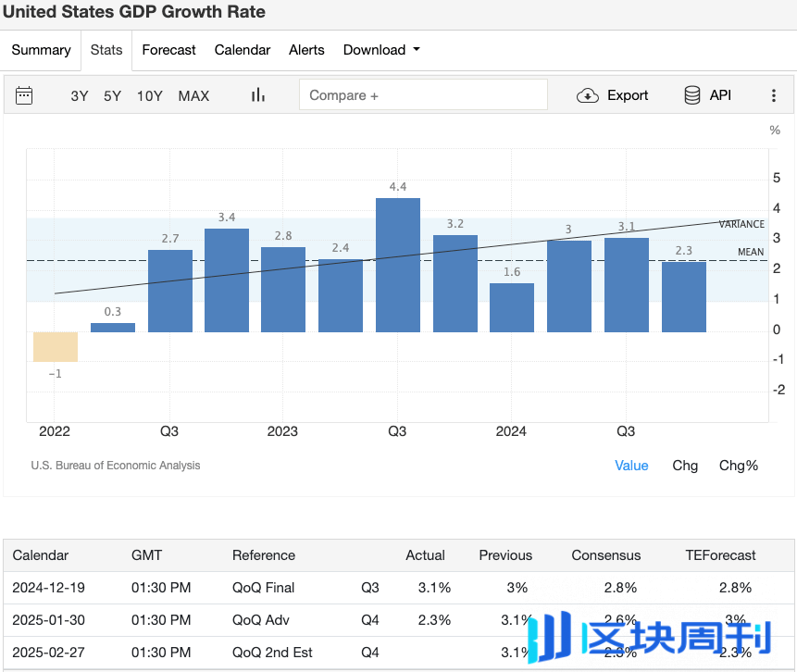
Task: Click the QoQ 2nd Est reference cell
Action: (272, 653)
